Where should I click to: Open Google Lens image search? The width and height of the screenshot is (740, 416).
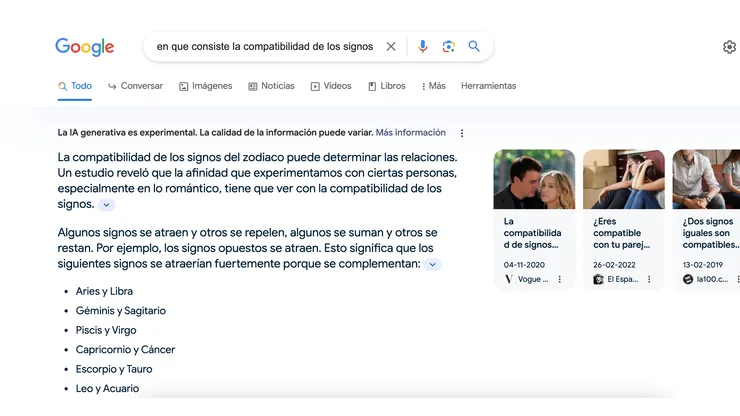tap(448, 46)
